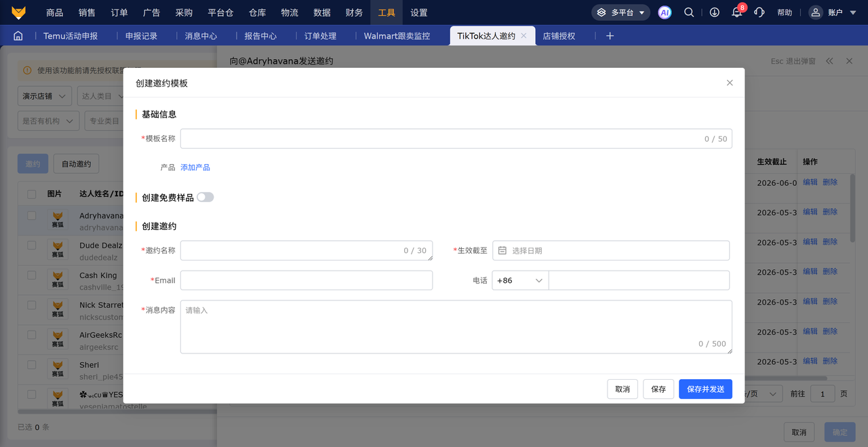868x447 pixels.
Task: Switch to the Temu活动申报 tab
Action: click(71, 36)
